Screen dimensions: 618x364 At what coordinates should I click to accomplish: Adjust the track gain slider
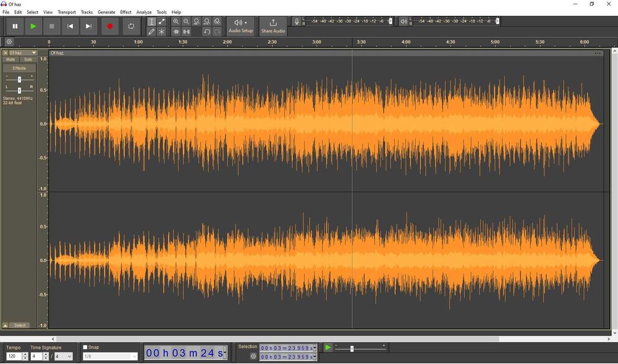click(19, 80)
